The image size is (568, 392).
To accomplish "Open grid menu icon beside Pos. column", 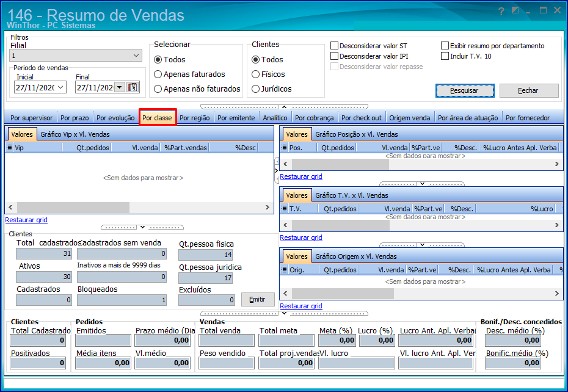I will [285, 147].
